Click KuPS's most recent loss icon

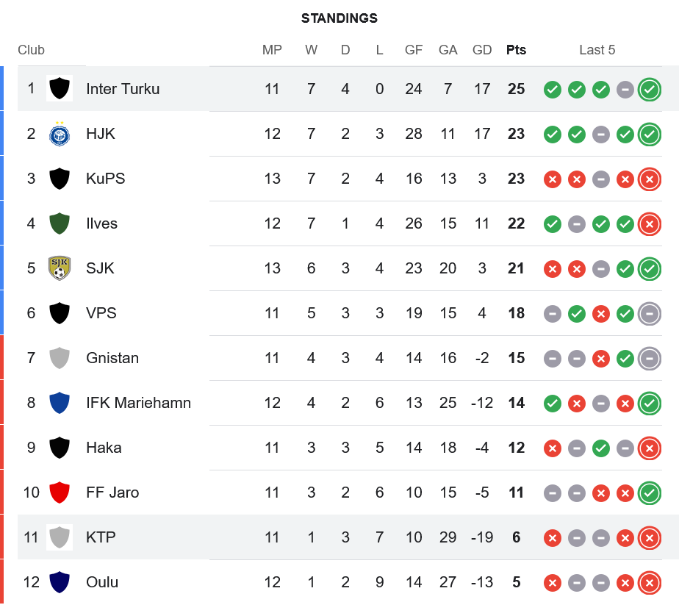click(649, 179)
